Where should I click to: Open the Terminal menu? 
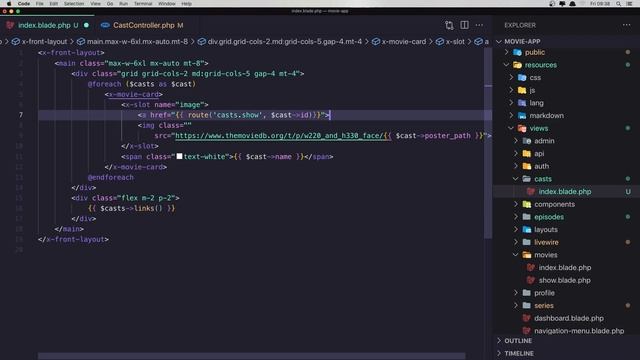pyautogui.click(x=143, y=4)
